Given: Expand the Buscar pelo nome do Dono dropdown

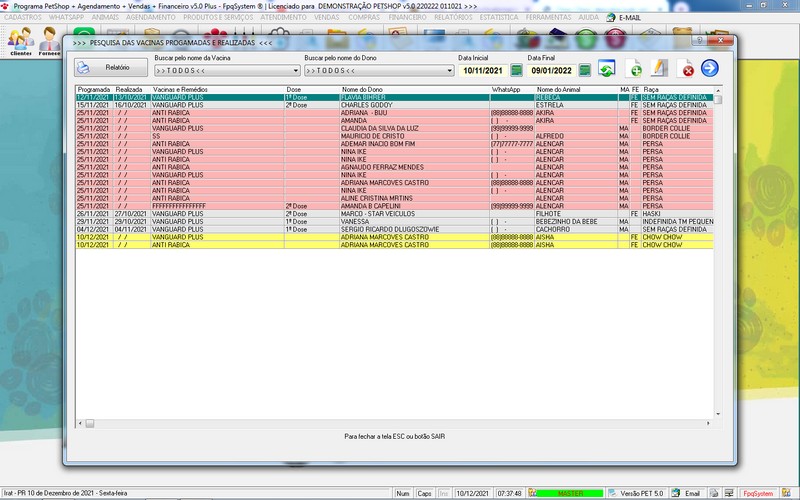Looking at the screenshot, I should (449, 71).
